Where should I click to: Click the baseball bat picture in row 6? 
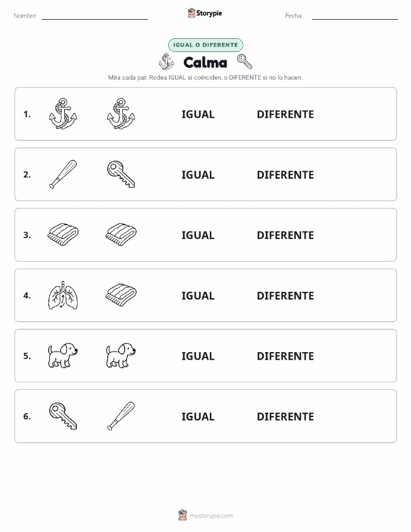point(121,416)
